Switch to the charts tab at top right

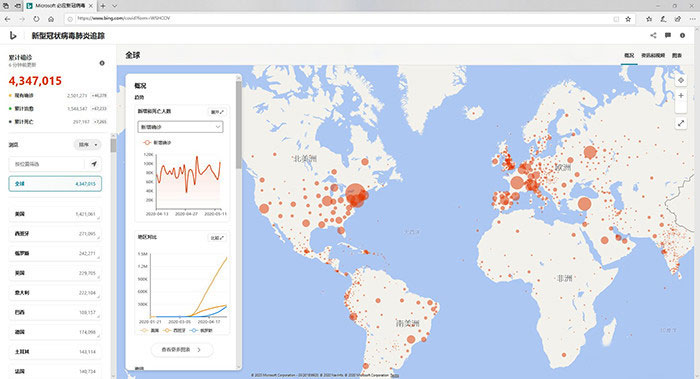click(677, 55)
